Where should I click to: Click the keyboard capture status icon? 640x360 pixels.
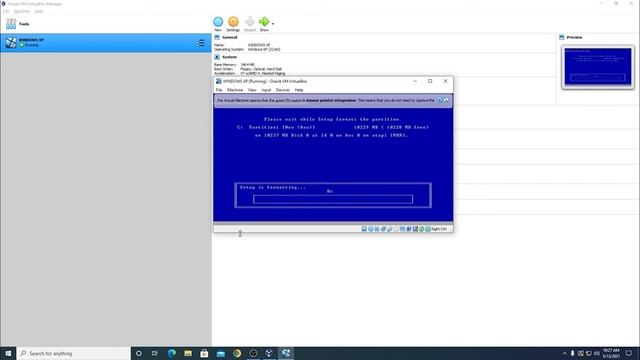click(428, 229)
